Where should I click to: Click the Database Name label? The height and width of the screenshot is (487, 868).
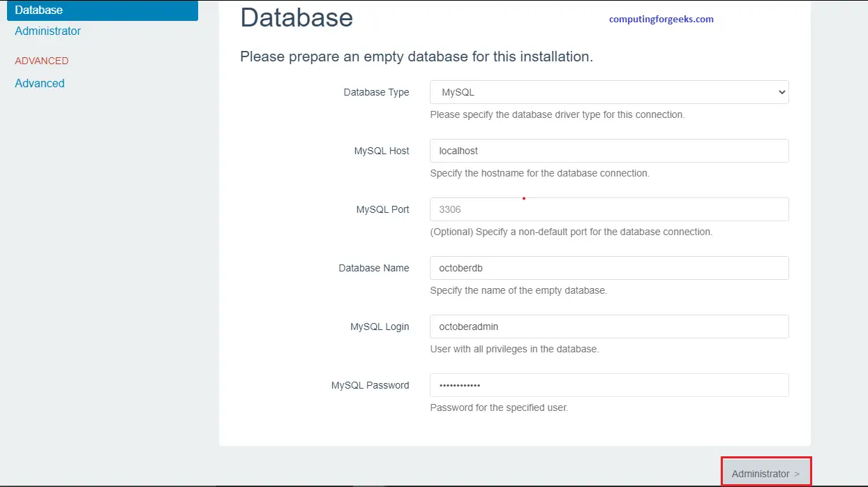tap(373, 268)
